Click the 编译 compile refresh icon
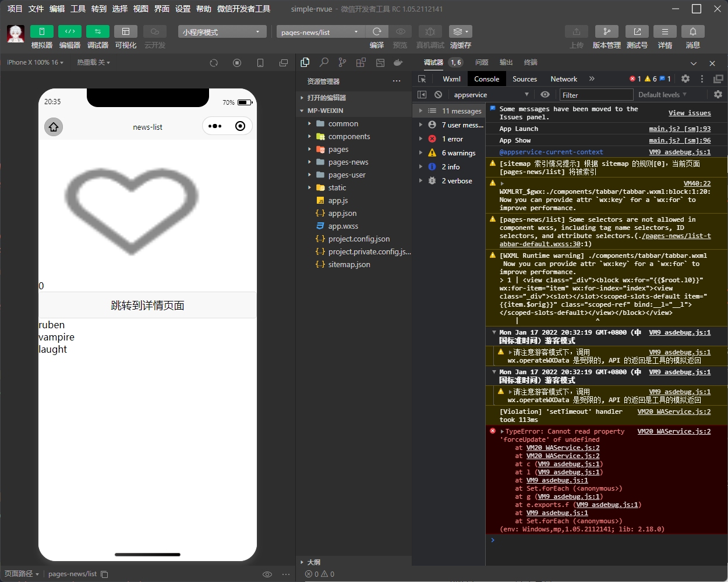Viewport: 728px width, 582px height. [377, 31]
